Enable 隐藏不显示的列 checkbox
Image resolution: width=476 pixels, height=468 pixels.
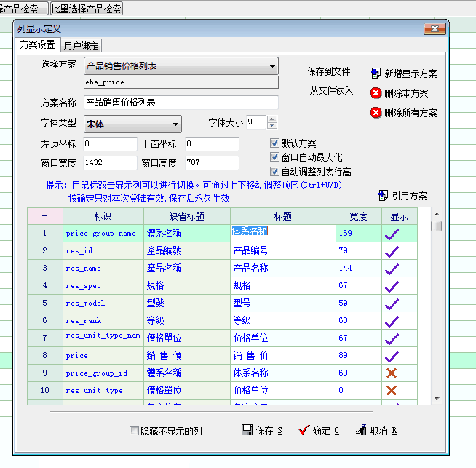134,431
